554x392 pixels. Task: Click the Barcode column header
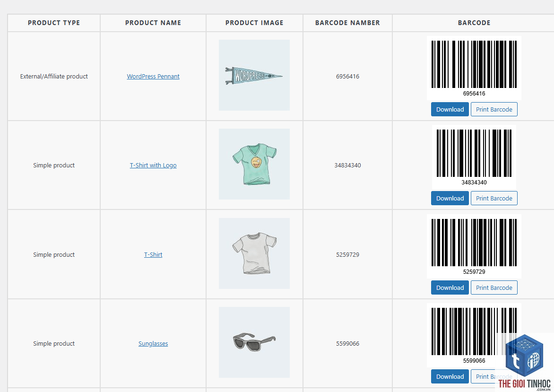click(x=474, y=23)
